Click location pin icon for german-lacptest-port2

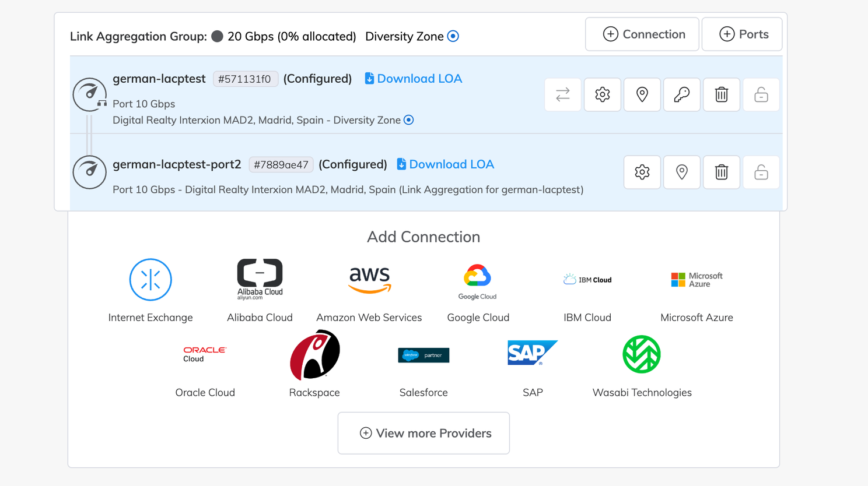click(682, 172)
